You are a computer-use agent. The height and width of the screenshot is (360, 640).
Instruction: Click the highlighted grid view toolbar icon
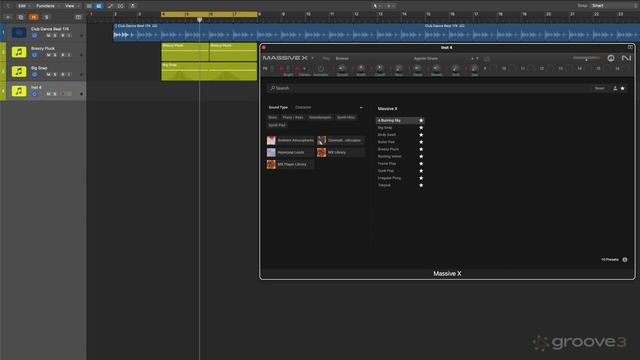click(x=99, y=6)
